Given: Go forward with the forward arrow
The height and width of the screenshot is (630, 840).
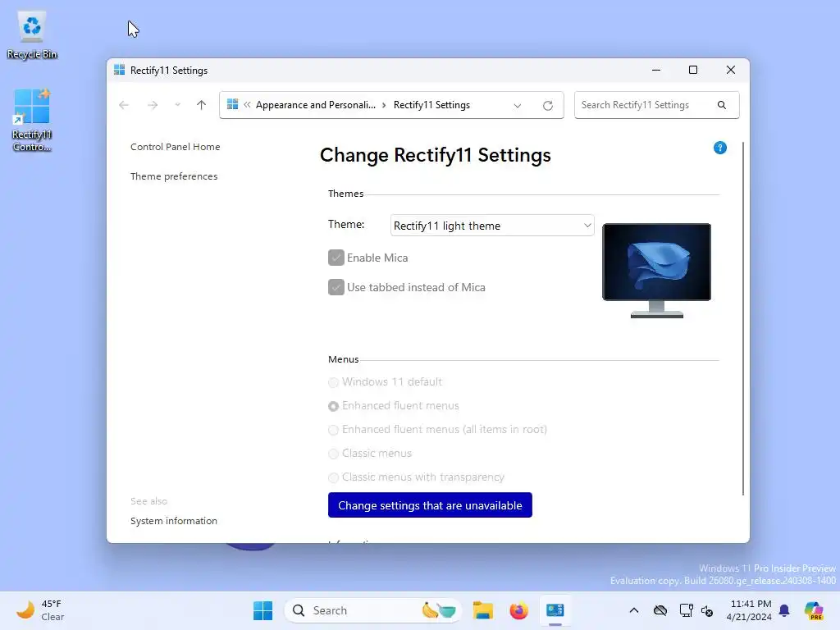Looking at the screenshot, I should tap(153, 105).
